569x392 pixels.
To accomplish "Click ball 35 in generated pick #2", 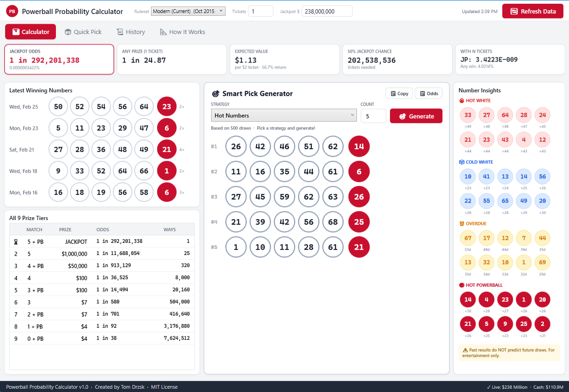I will click(284, 172).
